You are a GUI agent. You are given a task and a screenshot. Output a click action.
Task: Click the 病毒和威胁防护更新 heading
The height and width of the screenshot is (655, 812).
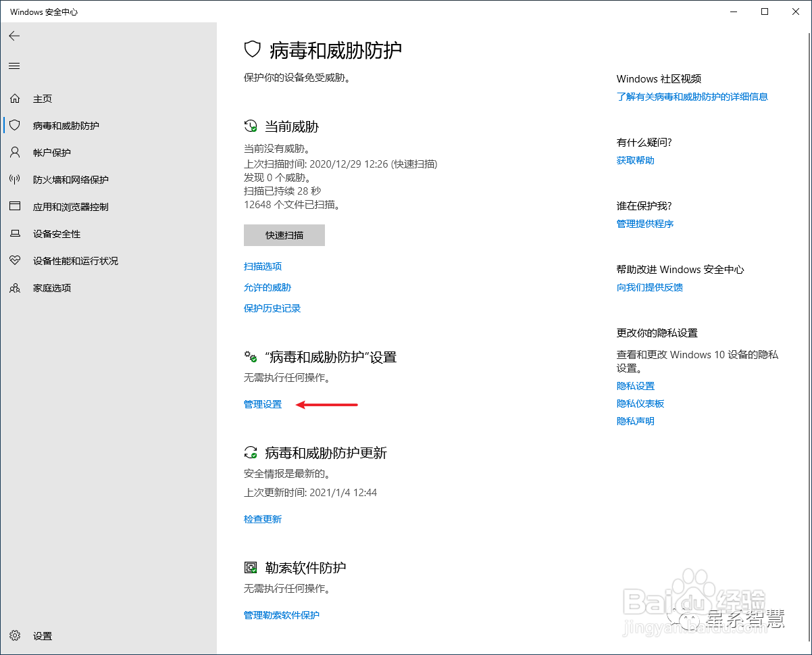point(326,453)
